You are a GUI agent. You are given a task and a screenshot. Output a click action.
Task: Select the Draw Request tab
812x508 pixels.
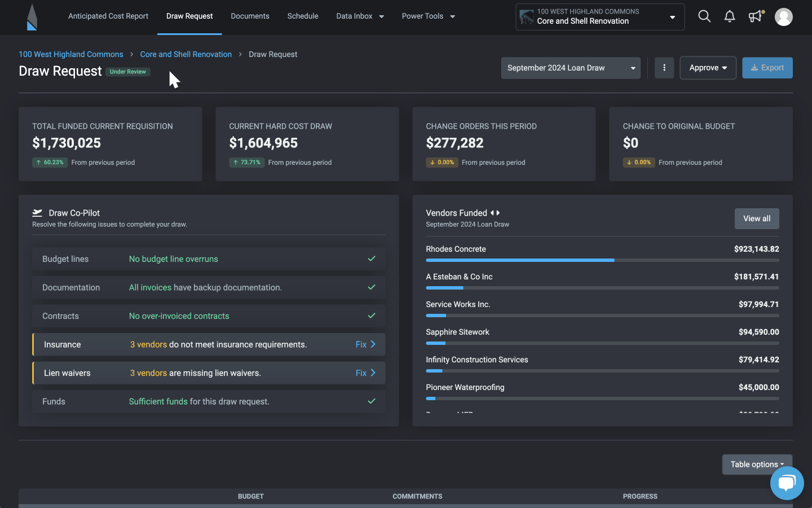[189, 16]
